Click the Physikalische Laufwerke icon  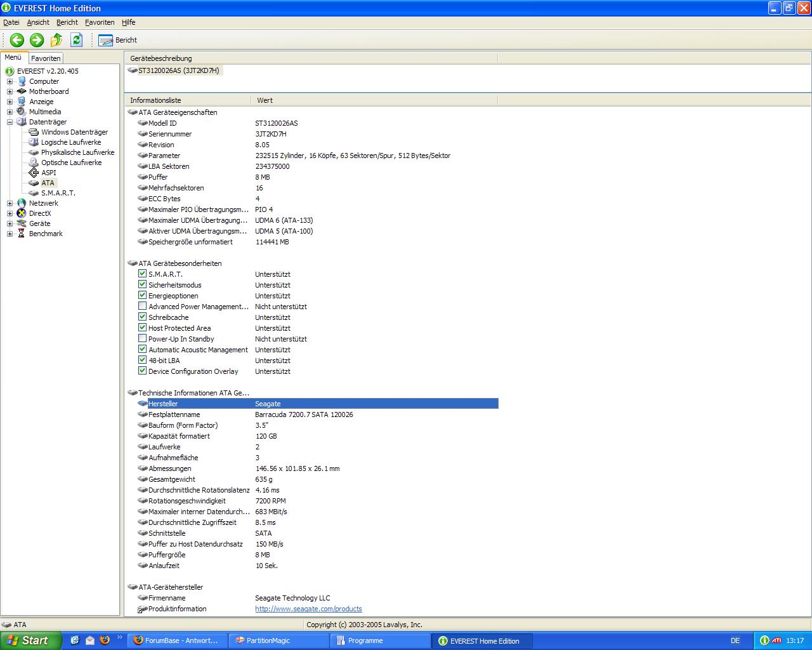click(34, 152)
